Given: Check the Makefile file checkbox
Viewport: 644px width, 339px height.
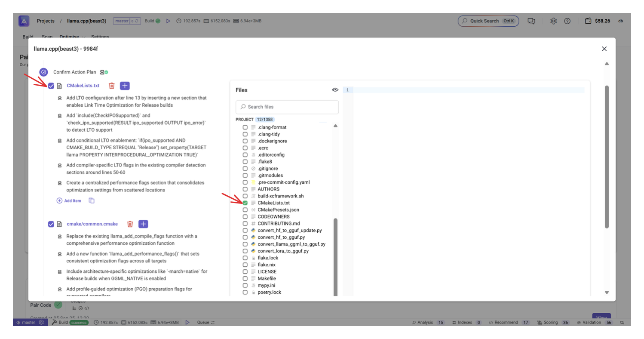Looking at the screenshot, I should 245,279.
